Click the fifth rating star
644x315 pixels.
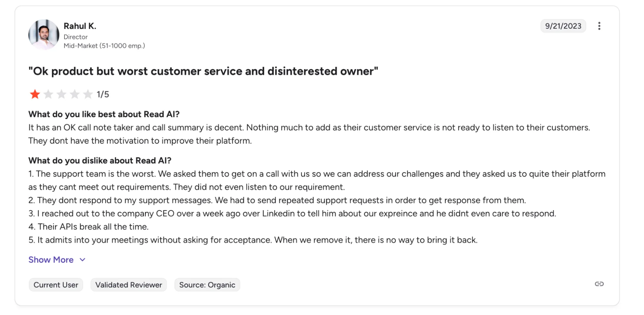coord(88,94)
